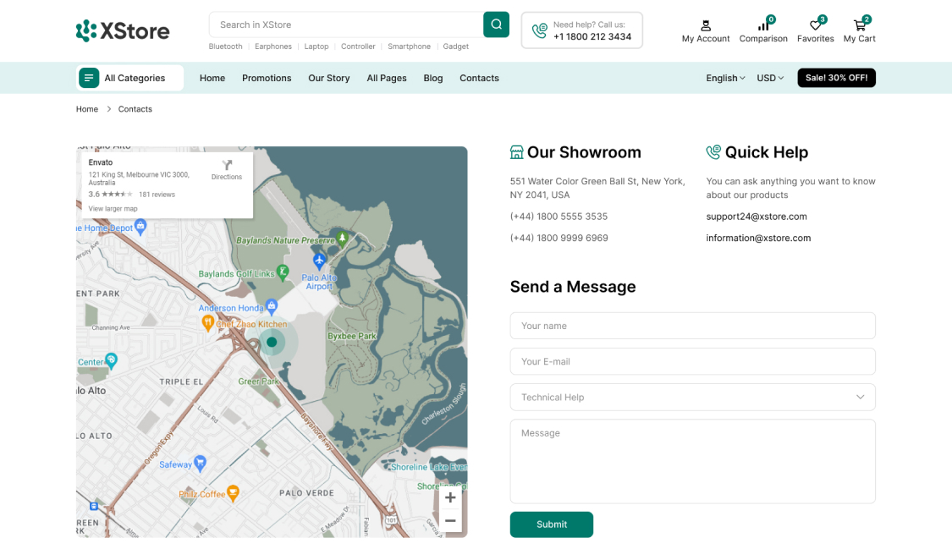The height and width of the screenshot is (560, 952).
Task: Click information@xstore.com email link
Action: pos(758,238)
